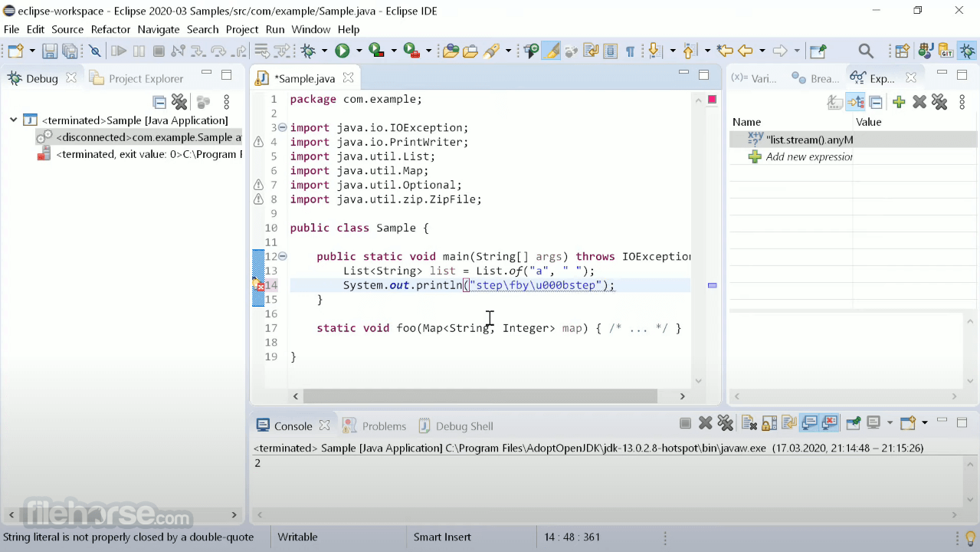This screenshot has width=980, height=552.
Task: Switch to the Git perspective icon
Action: click(946, 51)
